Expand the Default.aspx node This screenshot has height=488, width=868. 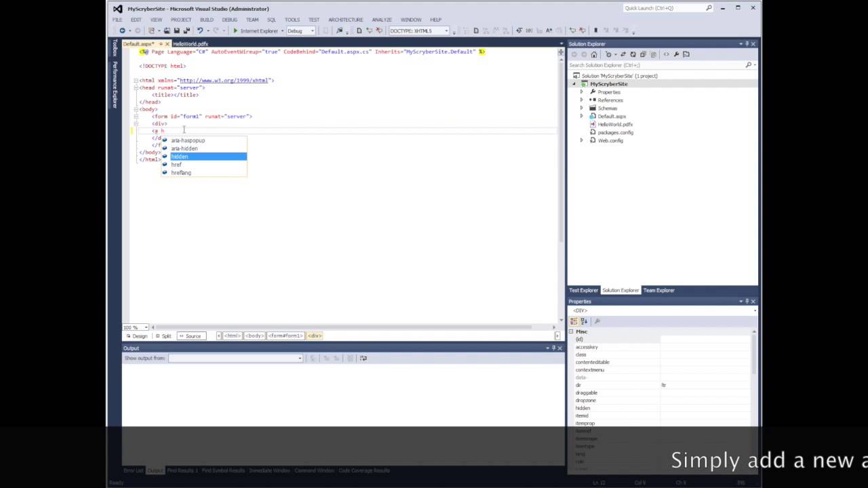click(581, 117)
